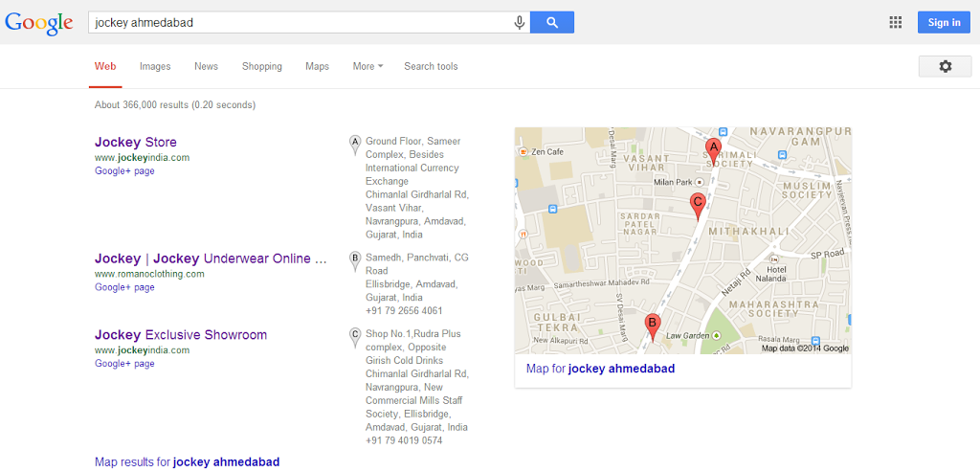Go to the Shopping tab
The height and width of the screenshot is (472, 980).
[x=261, y=66]
